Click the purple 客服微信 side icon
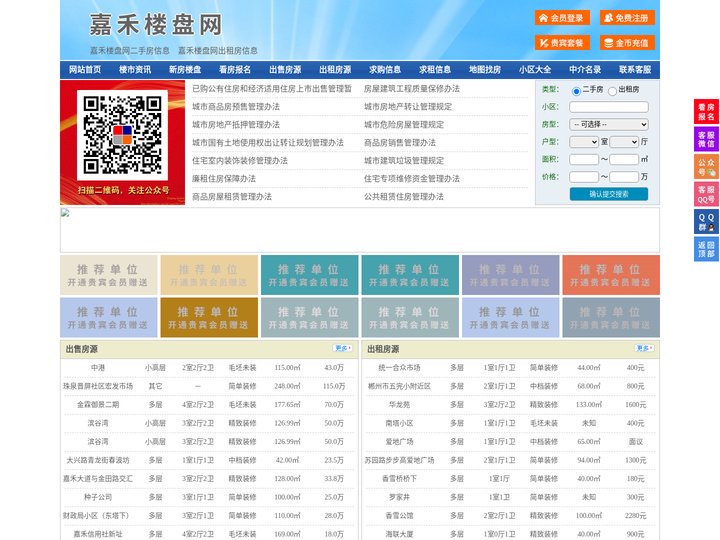This screenshot has height=540, width=720. click(x=706, y=139)
